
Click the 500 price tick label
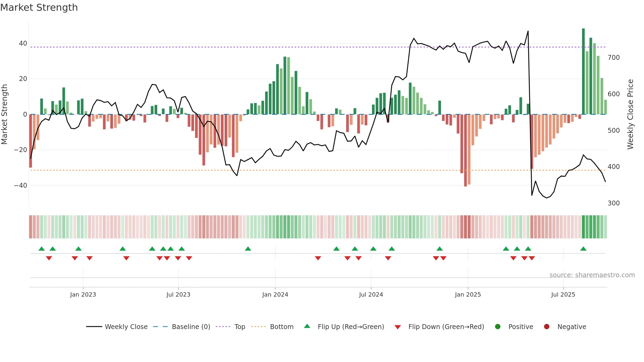(x=614, y=131)
